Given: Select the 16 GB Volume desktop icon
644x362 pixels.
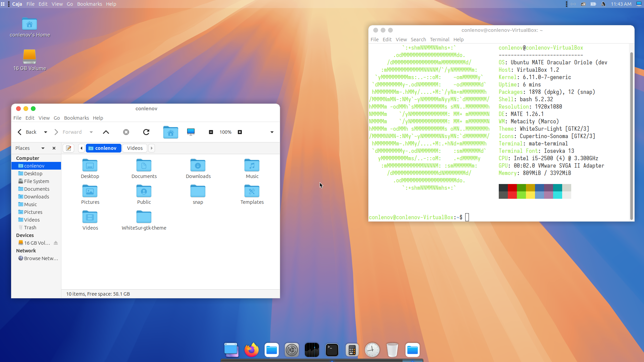Looking at the screenshot, I should 30,56.
